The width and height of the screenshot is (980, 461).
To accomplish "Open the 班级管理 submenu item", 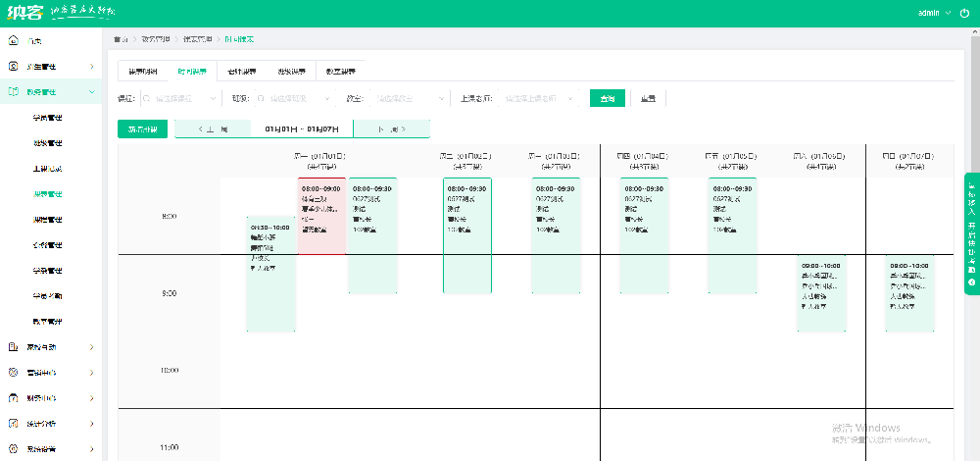I will click(47, 143).
